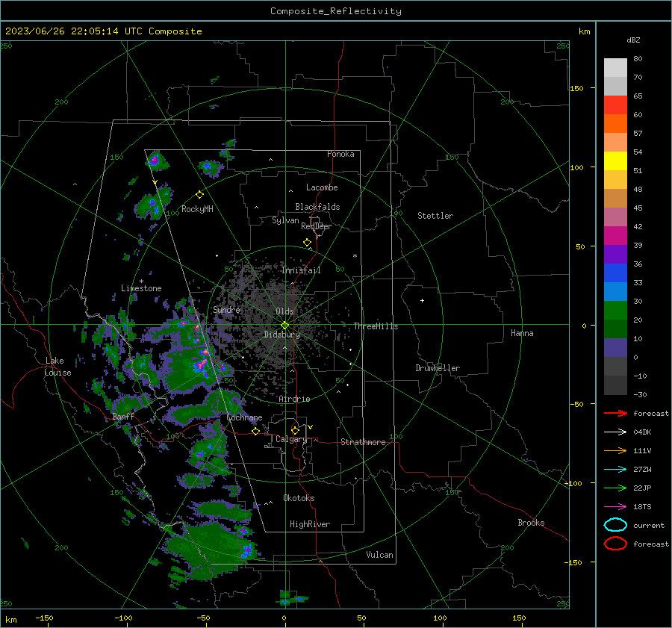This screenshot has width=672, height=628.
Task: Click the Hanna label
Action: [x=522, y=333]
